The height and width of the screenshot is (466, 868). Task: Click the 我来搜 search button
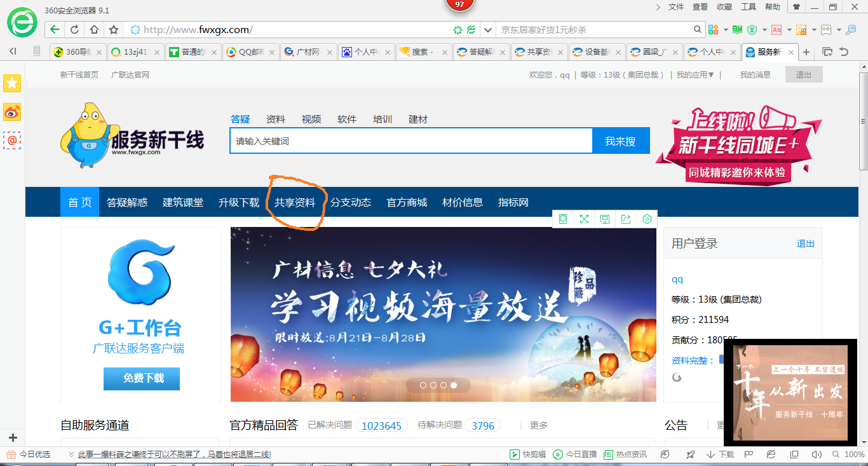(x=620, y=141)
